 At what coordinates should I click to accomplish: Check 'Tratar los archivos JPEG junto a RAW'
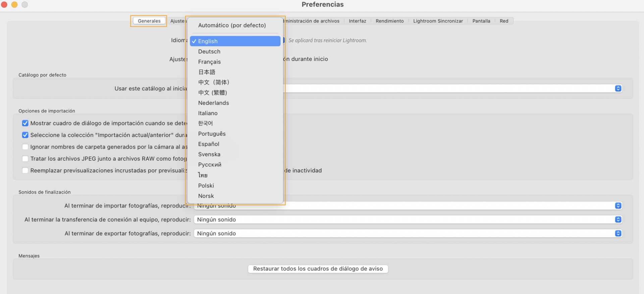coord(25,159)
